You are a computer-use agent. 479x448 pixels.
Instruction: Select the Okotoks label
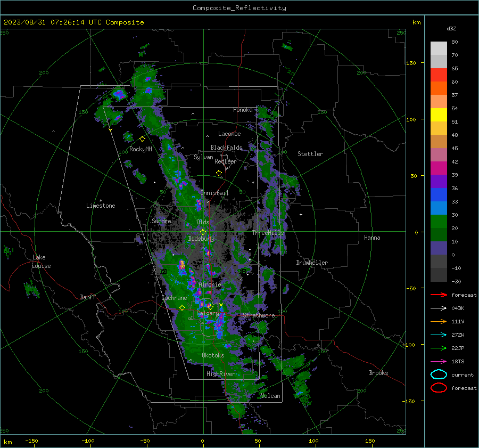(213, 355)
